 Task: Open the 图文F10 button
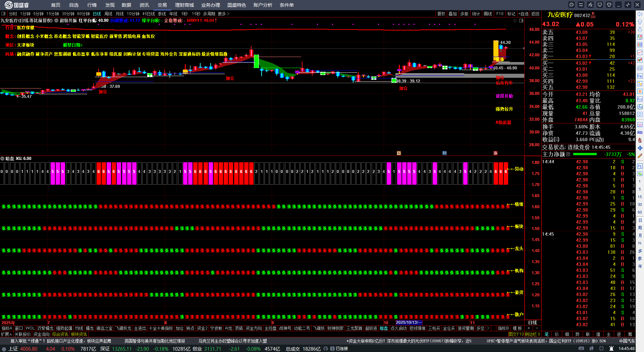pos(516,334)
